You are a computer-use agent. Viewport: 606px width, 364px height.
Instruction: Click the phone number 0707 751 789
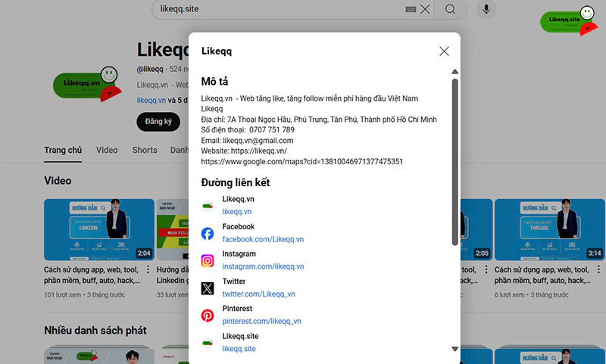272,130
